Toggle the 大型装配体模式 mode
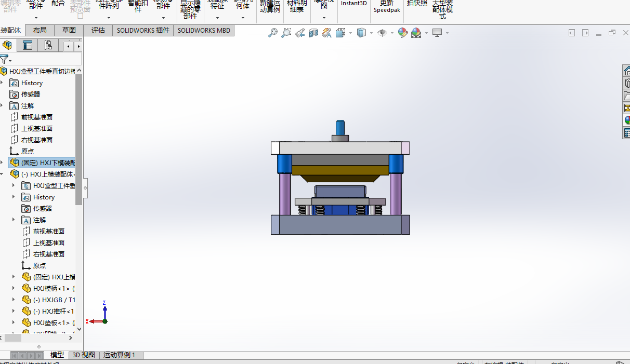This screenshot has width=630, height=364. coord(442,9)
